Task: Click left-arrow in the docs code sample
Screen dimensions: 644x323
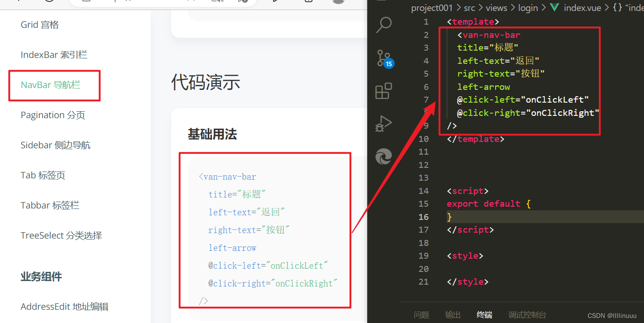Action: pos(232,248)
